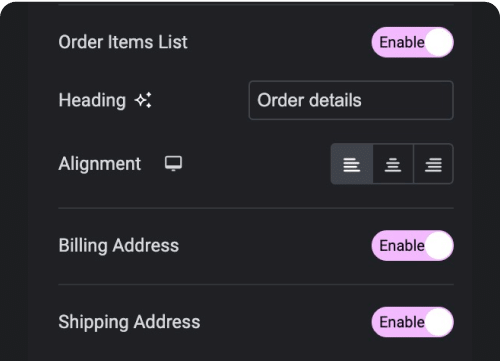Click the white knob on Billing Address toggle
This screenshot has height=361, width=500.
pyautogui.click(x=439, y=246)
